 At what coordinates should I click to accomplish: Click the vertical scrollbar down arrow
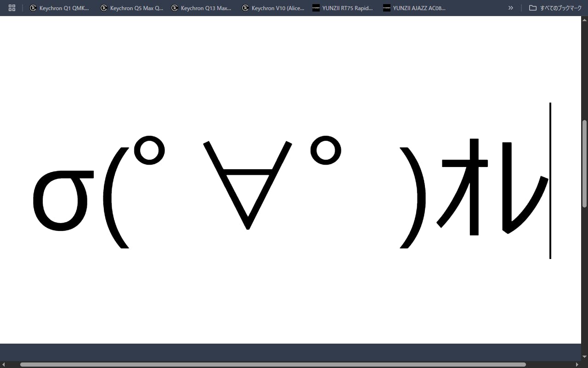pos(584,356)
